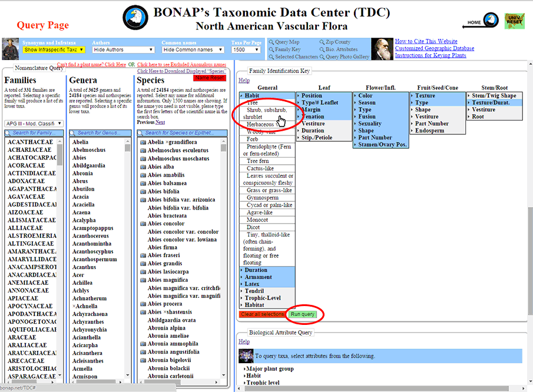Open How to Cite This Website link
Screen dimensions: 533x392
(426, 41)
